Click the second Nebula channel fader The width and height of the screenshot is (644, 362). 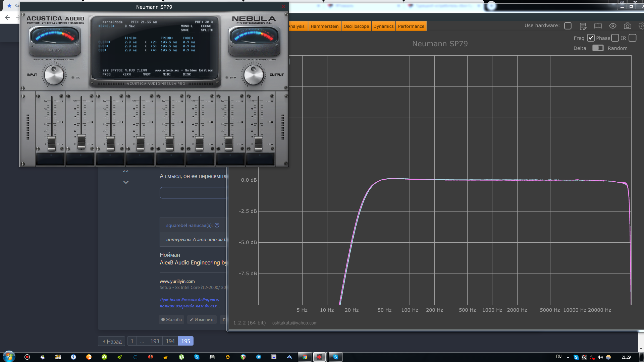point(81,141)
